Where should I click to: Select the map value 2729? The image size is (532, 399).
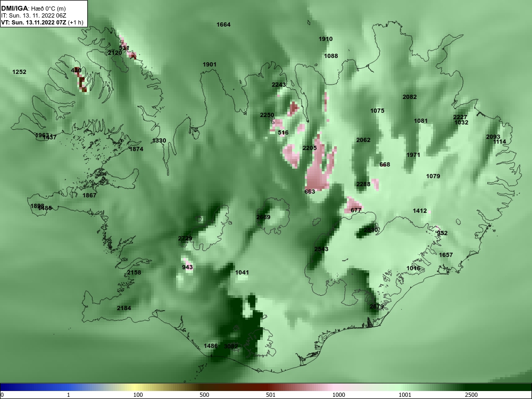point(185,238)
